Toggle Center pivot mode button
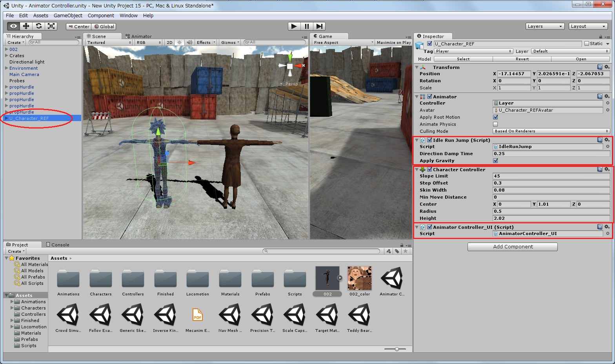This screenshot has width=615, height=364. coord(79,26)
